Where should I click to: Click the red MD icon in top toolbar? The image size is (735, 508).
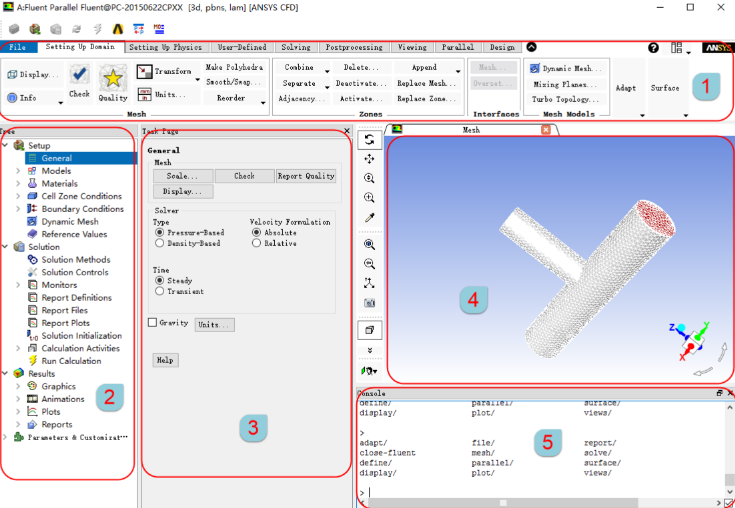click(159, 29)
